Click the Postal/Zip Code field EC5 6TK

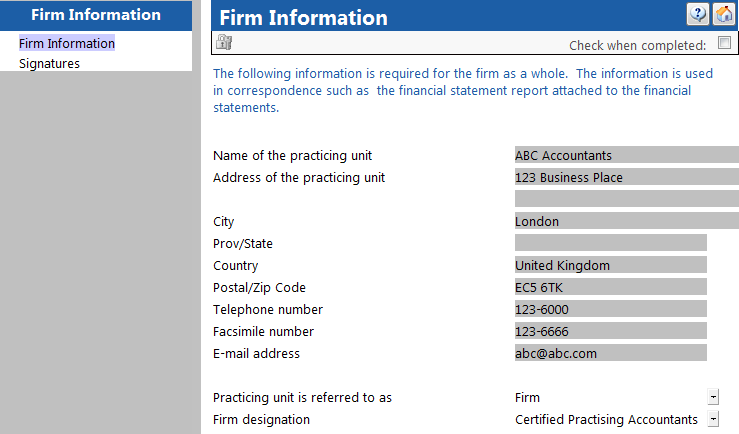click(611, 287)
